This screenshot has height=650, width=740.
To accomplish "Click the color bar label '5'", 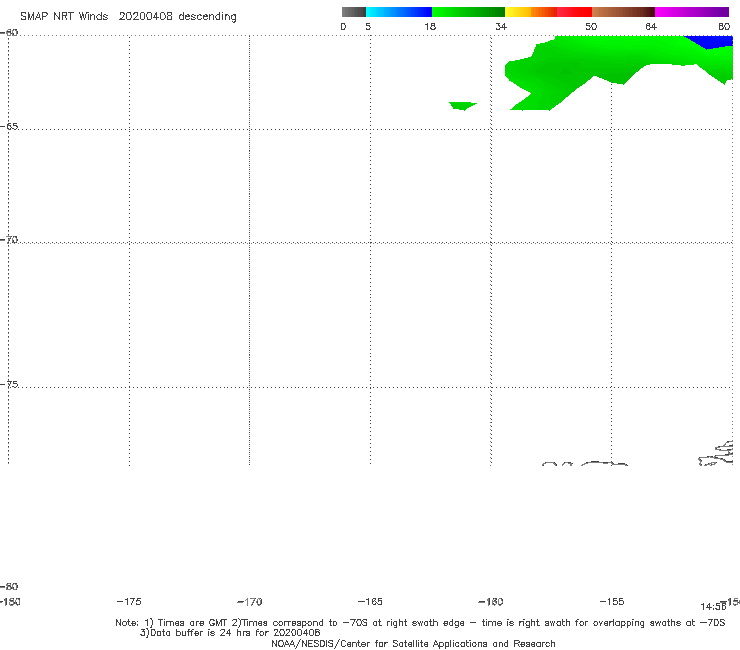I will pyautogui.click(x=368, y=26).
